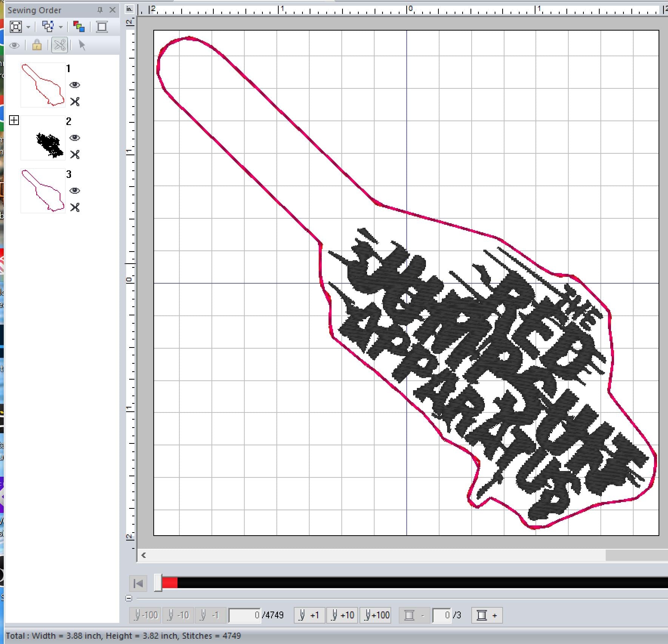The image size is (668, 644).
Task: Select thumbnail of sewing step 3
Action: tap(43, 191)
